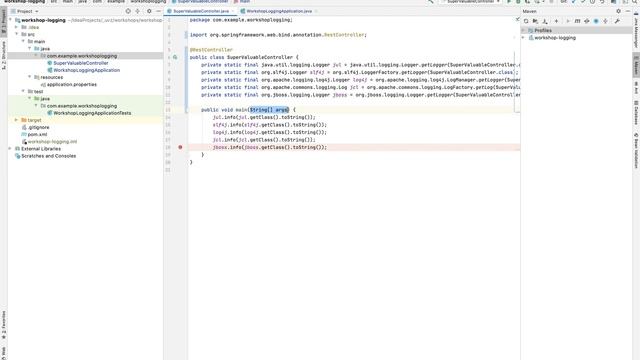Open Maven settings wrench icon
640x360 pixels.
[617, 21]
